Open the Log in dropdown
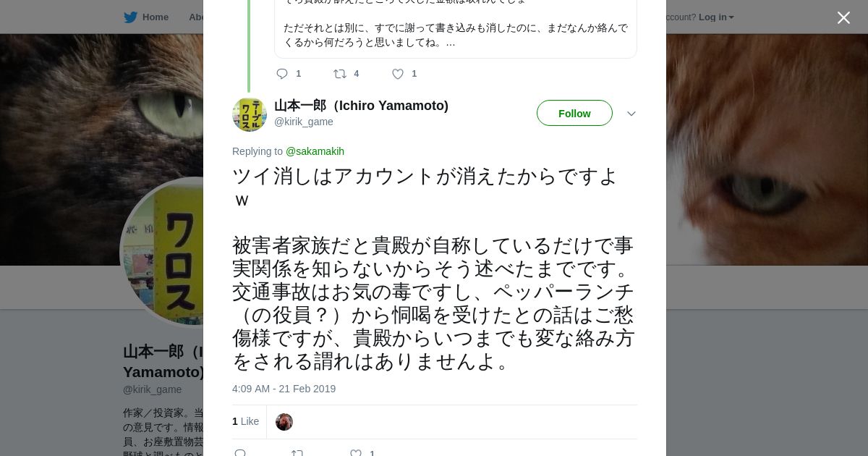 click(x=716, y=17)
